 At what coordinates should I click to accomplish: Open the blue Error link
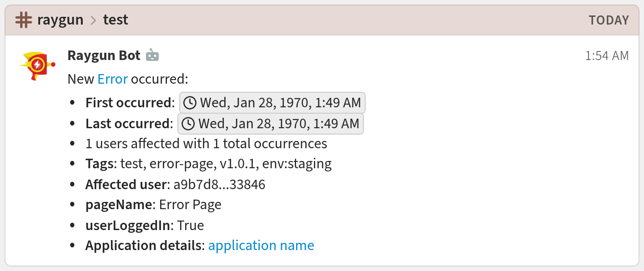(113, 79)
